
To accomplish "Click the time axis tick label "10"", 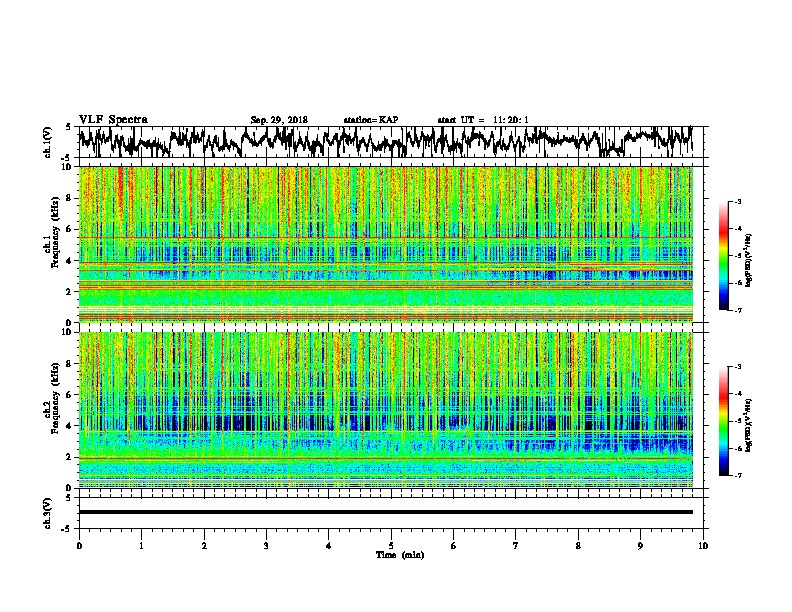I will tap(703, 546).
